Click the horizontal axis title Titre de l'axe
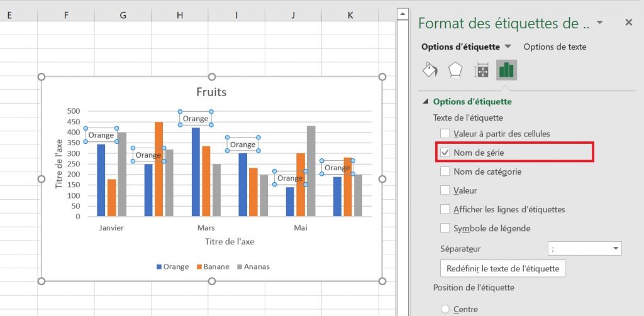Image resolution: width=644 pixels, height=316 pixels. tap(230, 242)
